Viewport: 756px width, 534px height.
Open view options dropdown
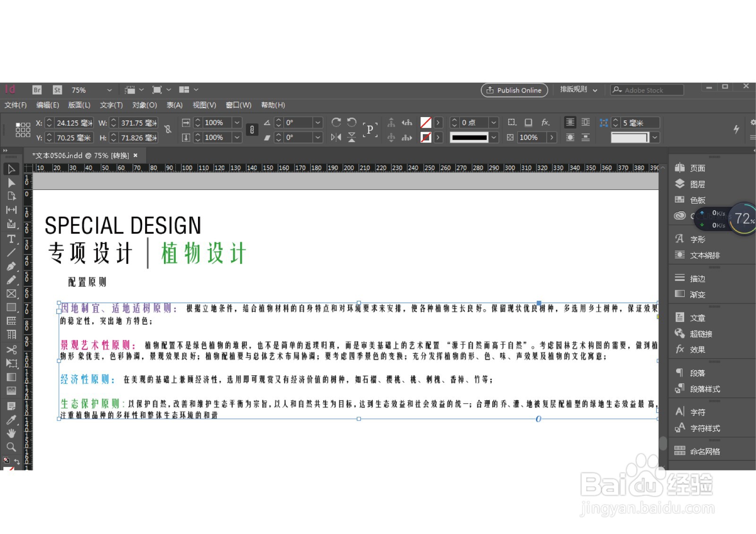click(134, 90)
